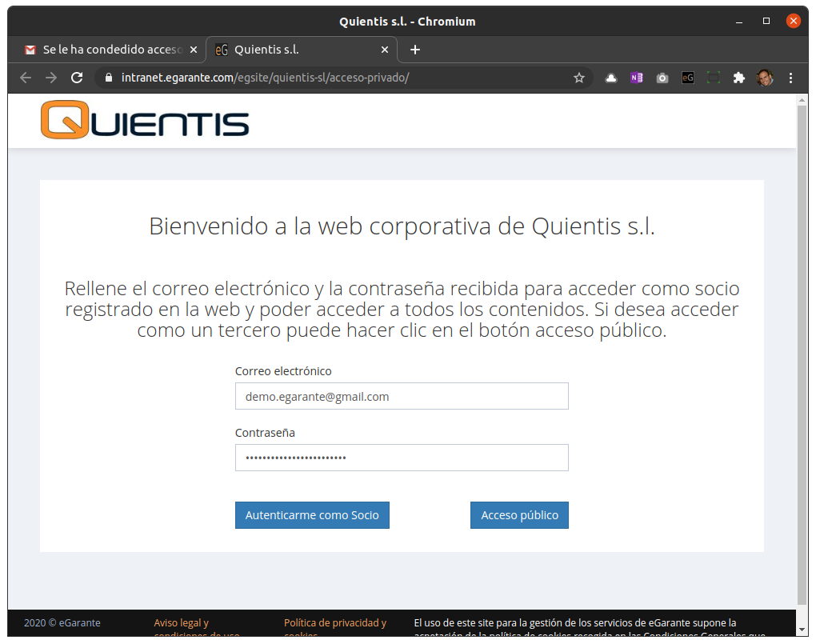Close the Chromium window
The width and height of the screenshot is (816, 644).
793,22
